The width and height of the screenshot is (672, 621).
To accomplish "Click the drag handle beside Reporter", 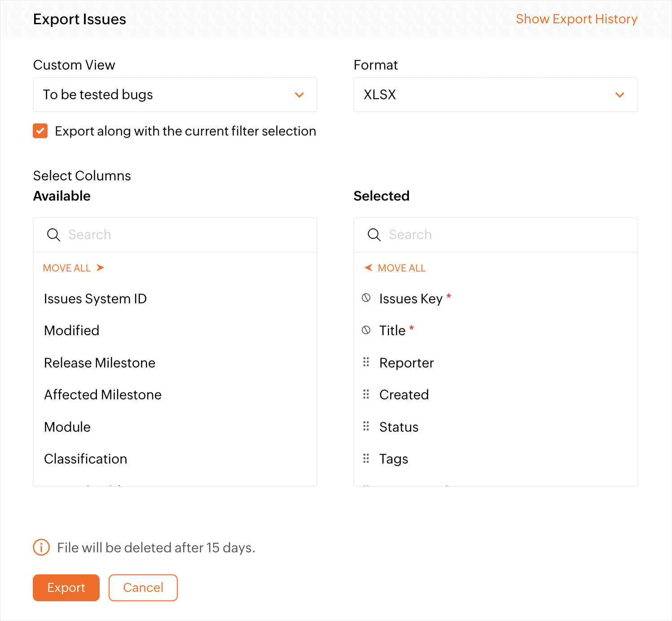I will pyautogui.click(x=366, y=362).
